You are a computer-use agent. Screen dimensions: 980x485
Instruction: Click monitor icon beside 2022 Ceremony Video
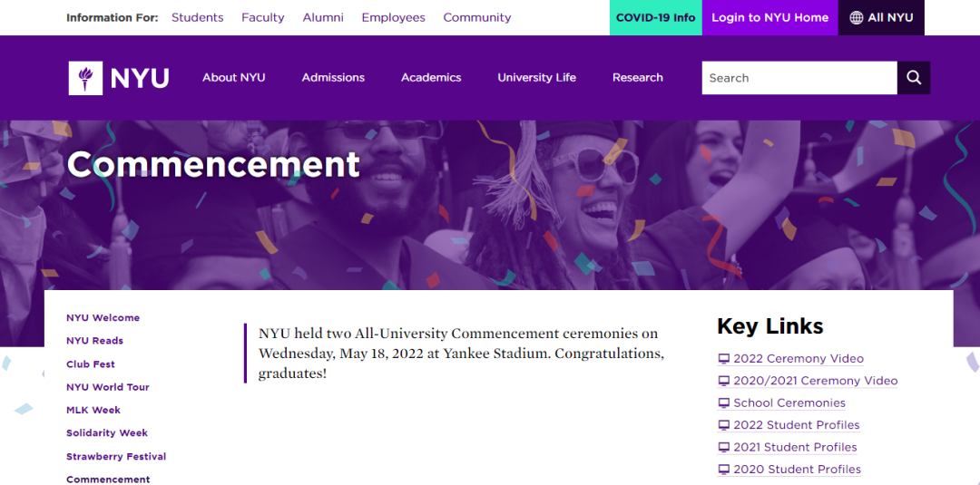(x=723, y=359)
